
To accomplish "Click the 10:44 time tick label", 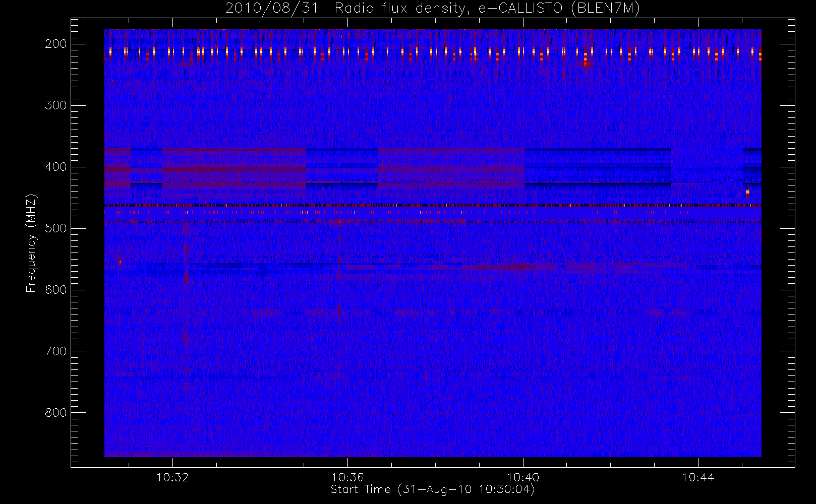I will [x=698, y=477].
